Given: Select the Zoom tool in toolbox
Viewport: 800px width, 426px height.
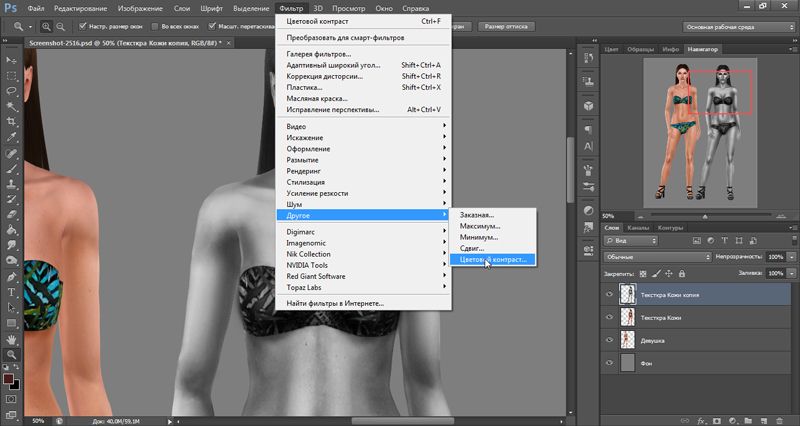Looking at the screenshot, I should tap(11, 355).
